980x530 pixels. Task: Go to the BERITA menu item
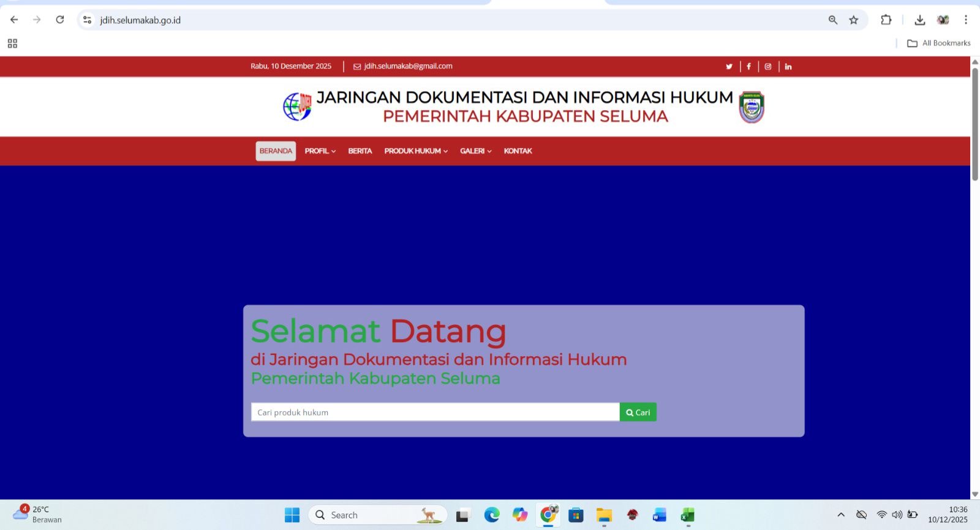click(360, 151)
